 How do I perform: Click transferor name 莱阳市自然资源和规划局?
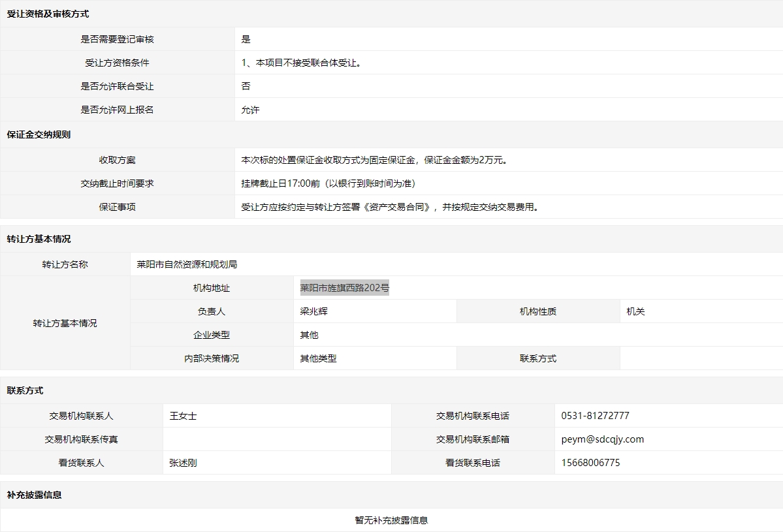(187, 264)
